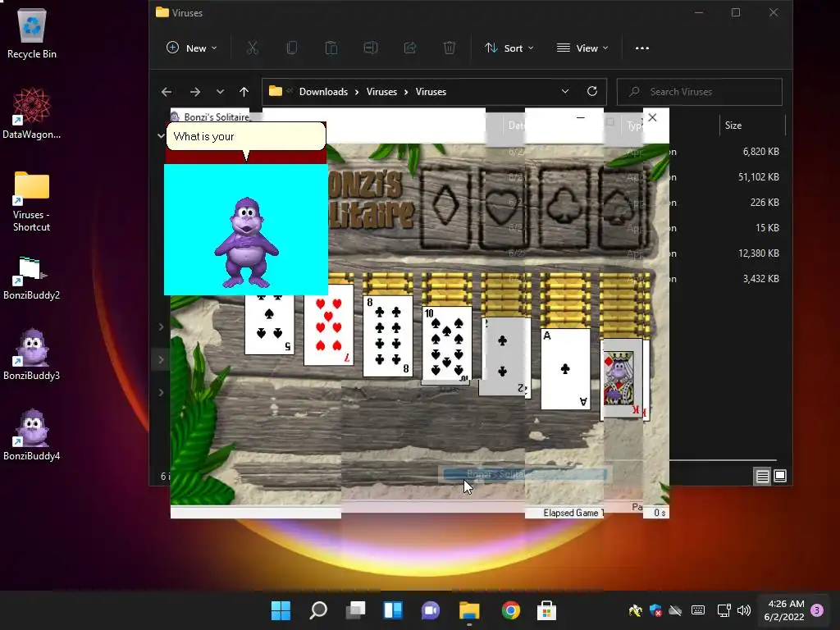
Task: Click the diamonds foundation slot
Action: 445,208
